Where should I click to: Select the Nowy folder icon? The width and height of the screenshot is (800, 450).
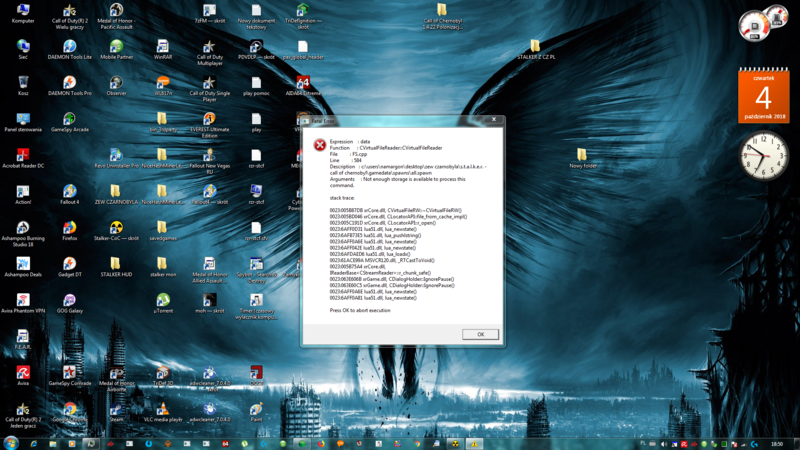pos(582,159)
